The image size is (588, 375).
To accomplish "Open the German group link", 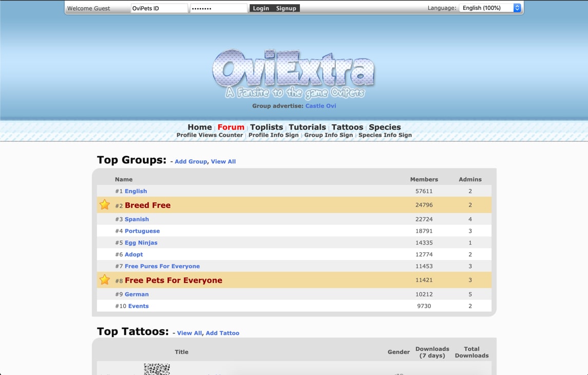I will click(x=137, y=294).
